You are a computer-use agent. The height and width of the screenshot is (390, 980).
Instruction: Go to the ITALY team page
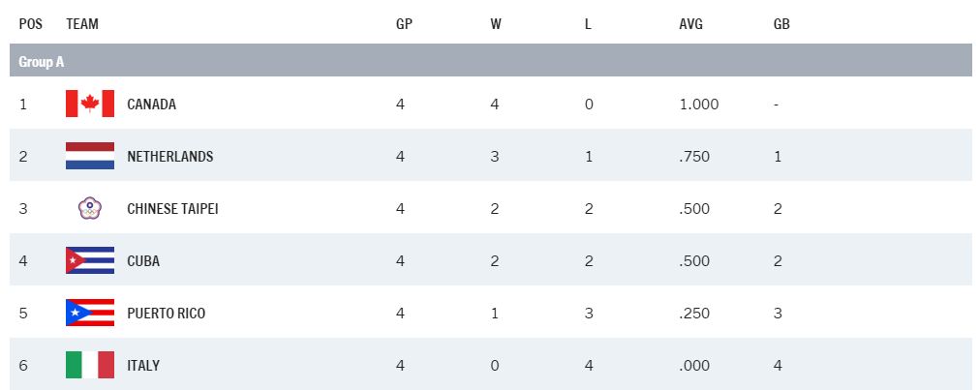click(x=143, y=366)
